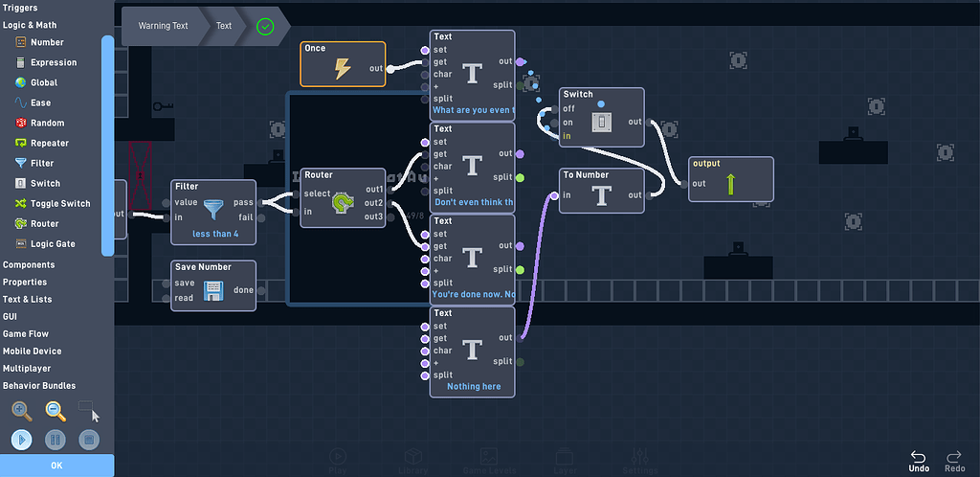The width and height of the screenshot is (980, 477).
Task: Undo the last action
Action: point(919,462)
